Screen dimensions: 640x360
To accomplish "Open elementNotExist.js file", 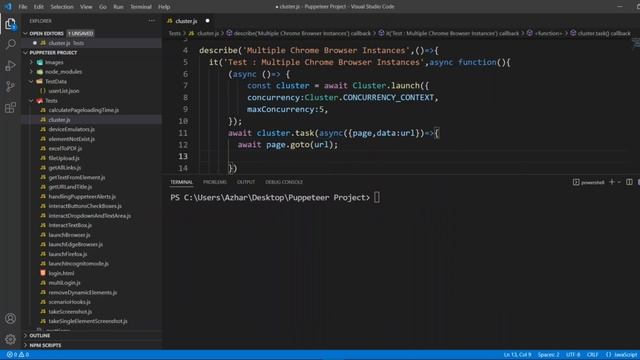I will (71, 139).
